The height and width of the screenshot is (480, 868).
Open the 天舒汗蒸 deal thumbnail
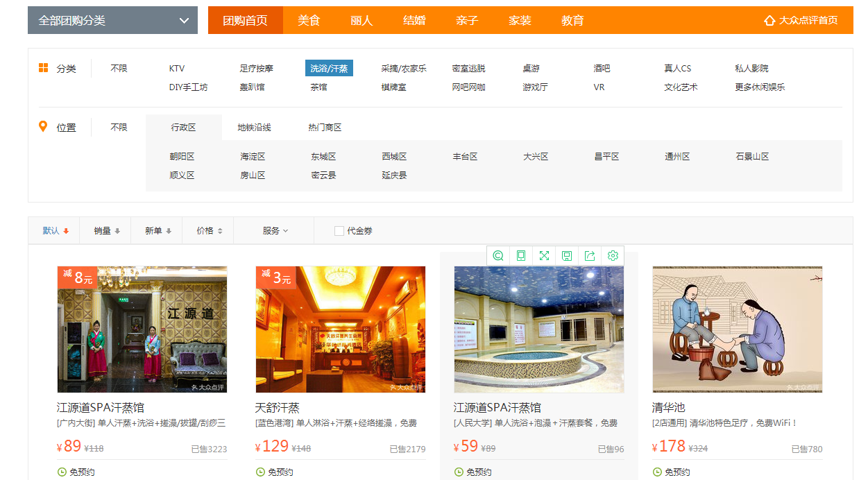click(x=341, y=329)
